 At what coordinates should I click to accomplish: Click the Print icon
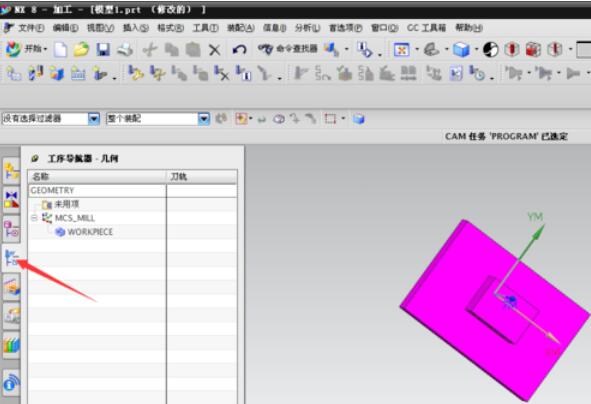[x=125, y=49]
